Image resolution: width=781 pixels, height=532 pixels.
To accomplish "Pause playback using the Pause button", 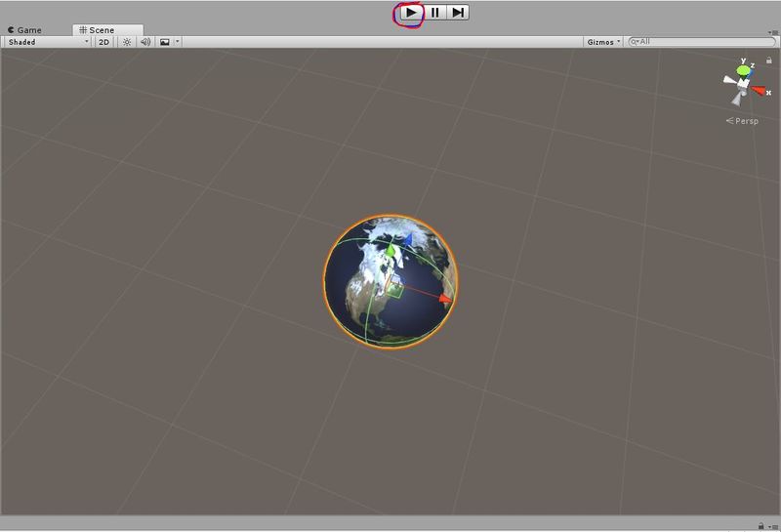I will [434, 13].
